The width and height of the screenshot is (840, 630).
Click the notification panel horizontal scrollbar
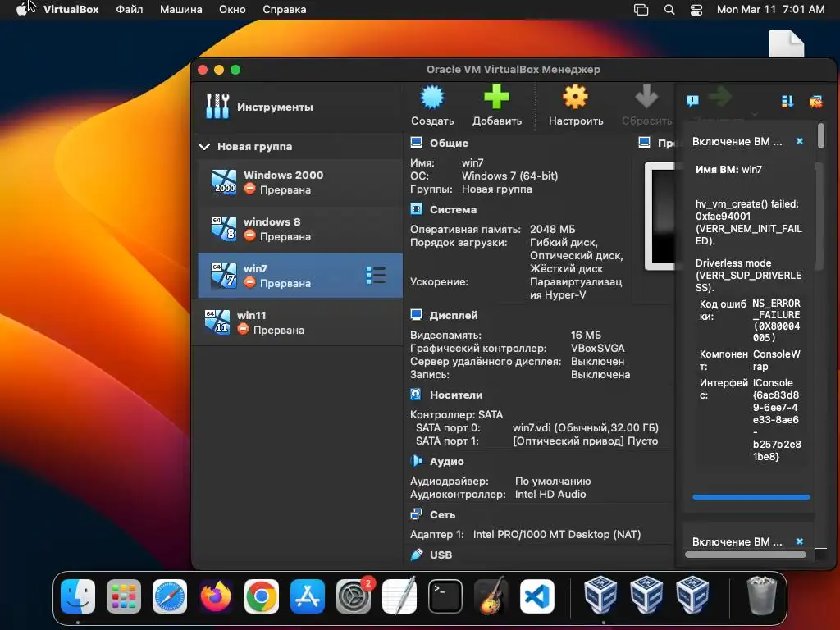746,555
